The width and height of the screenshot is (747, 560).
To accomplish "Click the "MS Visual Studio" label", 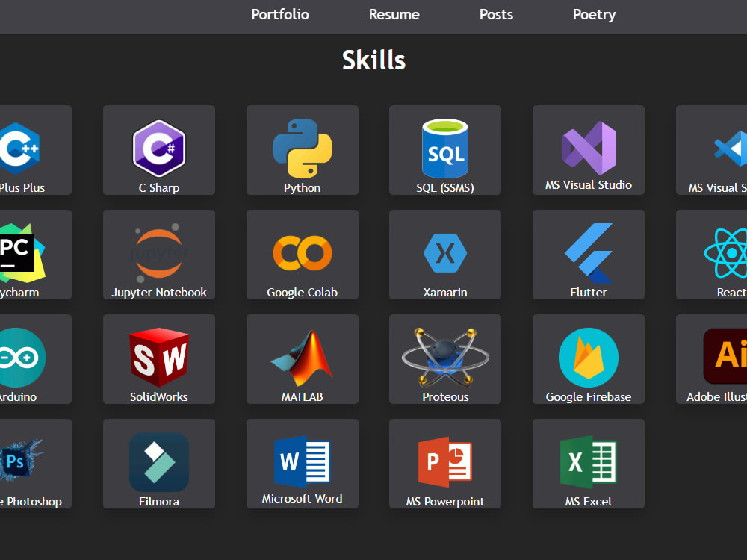I will pos(589,184).
